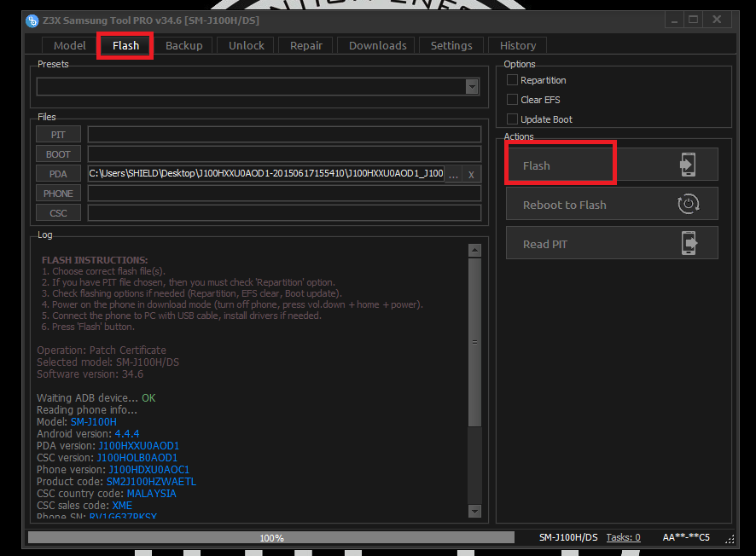Screen dimensions: 756x556
Task: Click the model value SM-J100H in log
Action: pyautogui.click(x=94, y=422)
